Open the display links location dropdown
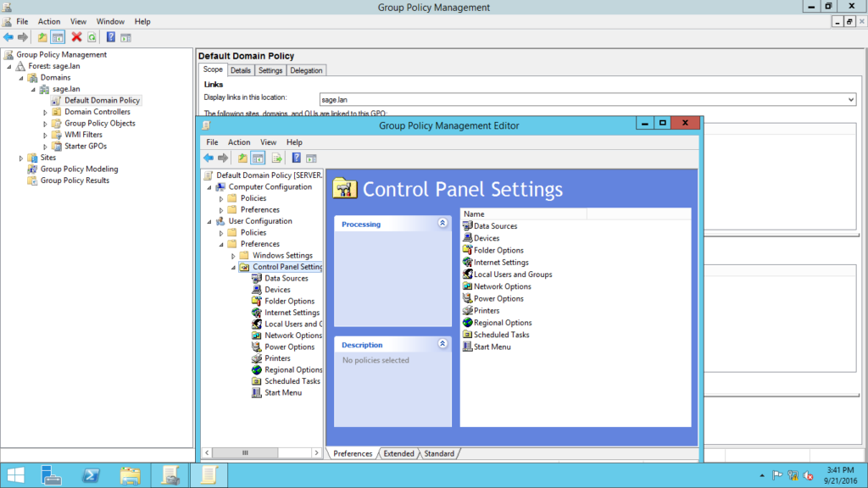Viewport: 868px width, 488px height. (x=850, y=100)
